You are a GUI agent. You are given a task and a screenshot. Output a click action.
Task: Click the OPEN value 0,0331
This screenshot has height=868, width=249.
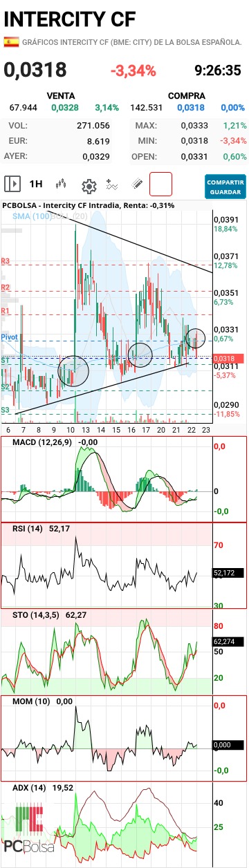click(x=194, y=156)
